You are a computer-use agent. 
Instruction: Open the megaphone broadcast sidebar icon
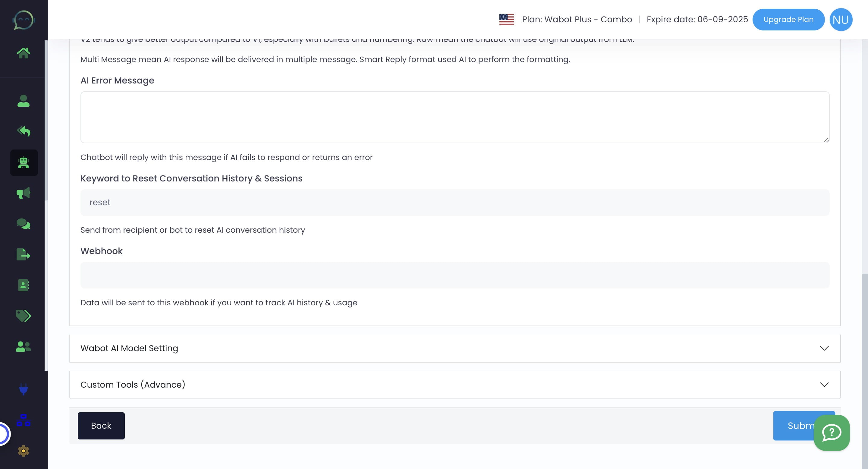pyautogui.click(x=24, y=193)
